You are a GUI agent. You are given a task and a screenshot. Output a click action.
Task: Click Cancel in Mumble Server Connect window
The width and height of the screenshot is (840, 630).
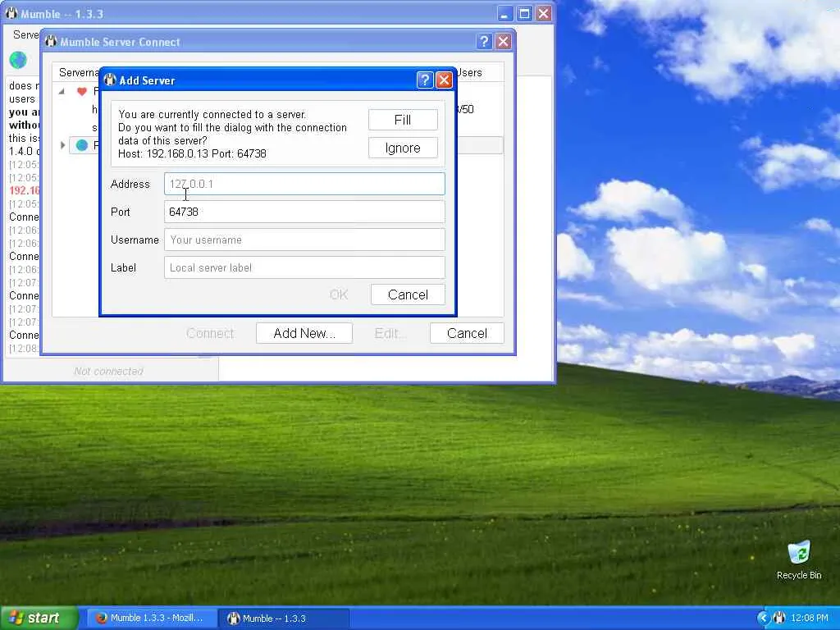pos(467,333)
